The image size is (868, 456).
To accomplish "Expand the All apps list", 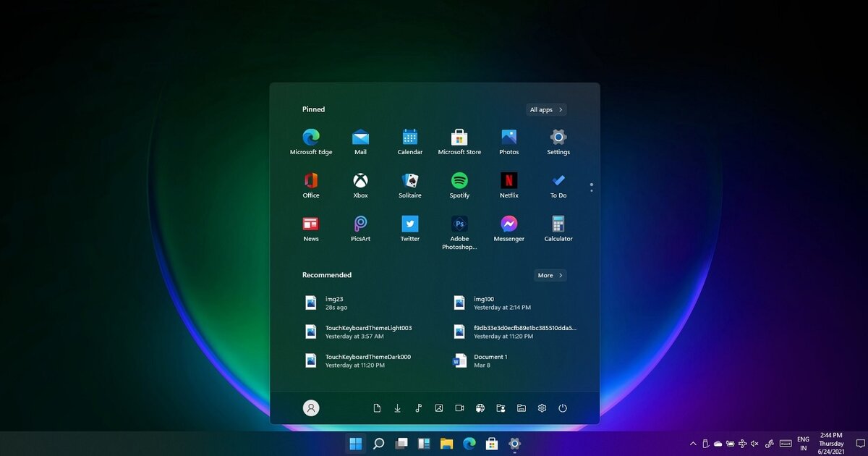I will pos(545,109).
